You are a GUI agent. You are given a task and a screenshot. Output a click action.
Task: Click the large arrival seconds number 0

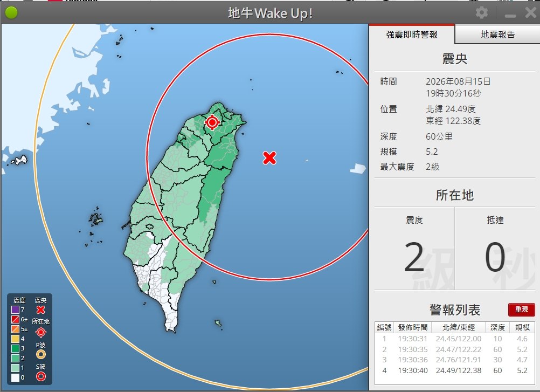click(495, 257)
